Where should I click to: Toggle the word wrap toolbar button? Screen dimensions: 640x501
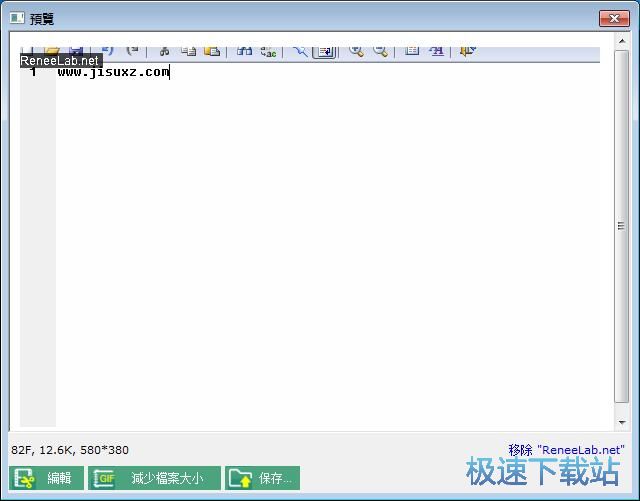[x=323, y=51]
